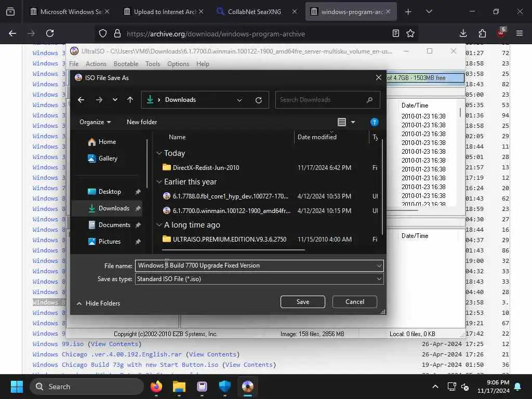The image size is (532, 399).
Task: Go up one folder level in dialog
Action: 130,100
